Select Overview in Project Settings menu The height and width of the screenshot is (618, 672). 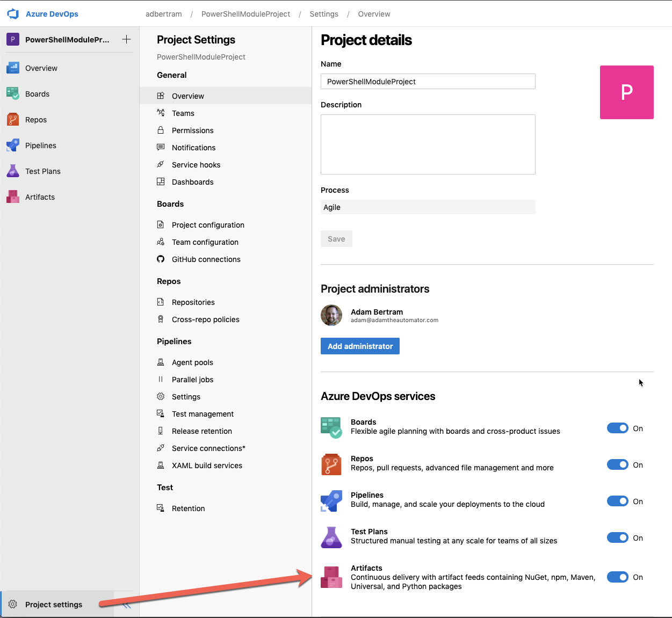point(226,96)
